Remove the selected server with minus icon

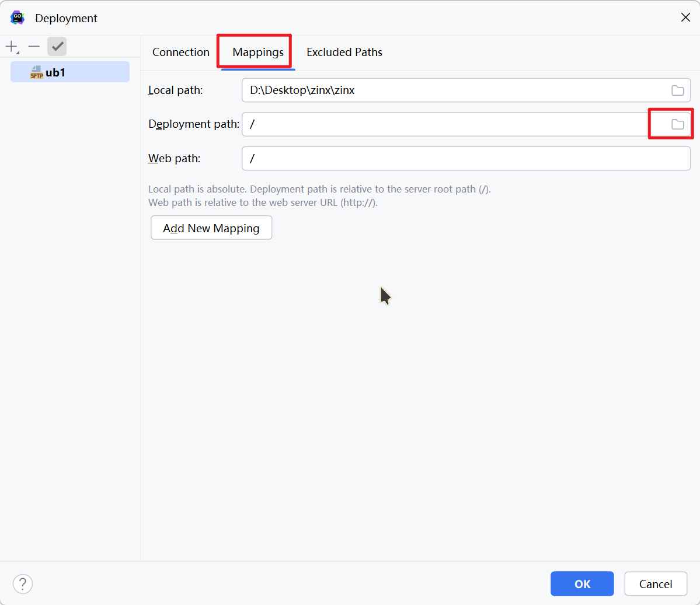[x=34, y=47]
